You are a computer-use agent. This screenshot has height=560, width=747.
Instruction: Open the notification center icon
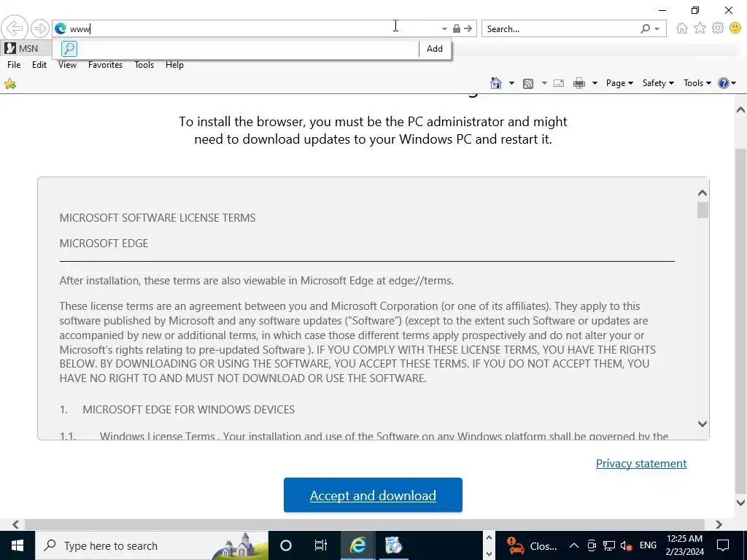click(723, 545)
